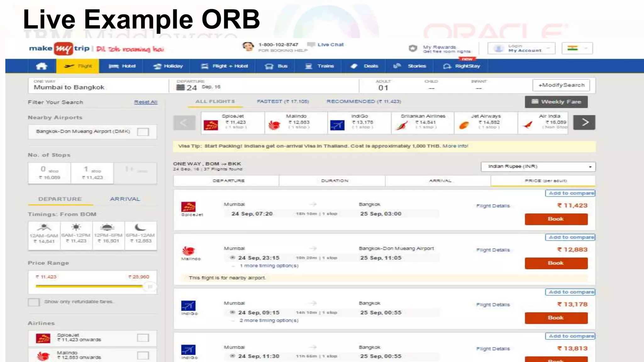Sort by DEPARTURE column
644x362 pixels.
(226, 181)
